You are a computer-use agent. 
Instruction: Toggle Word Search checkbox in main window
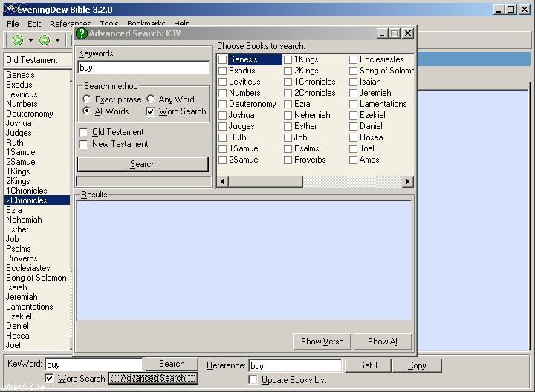(50, 378)
